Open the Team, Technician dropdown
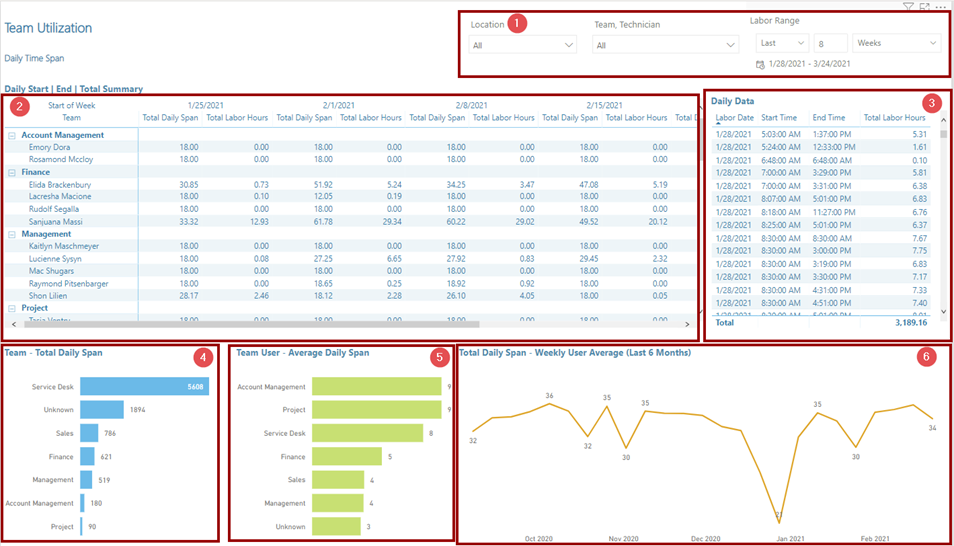The height and width of the screenshot is (546, 954). point(665,45)
